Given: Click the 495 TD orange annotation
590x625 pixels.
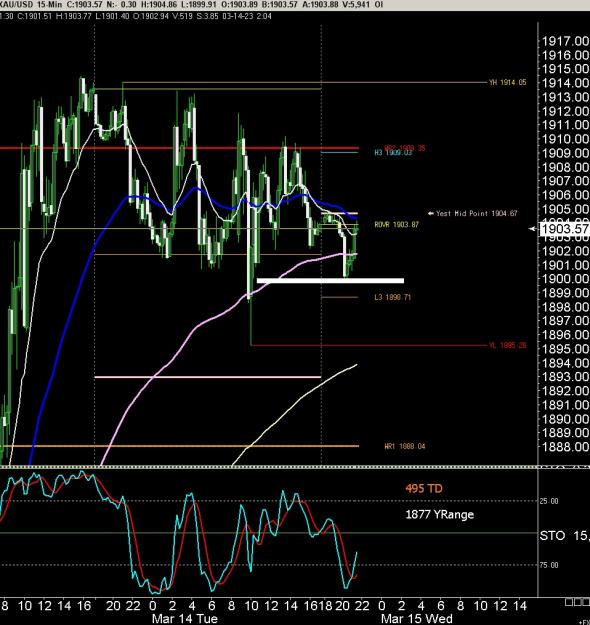Looking at the screenshot, I should click(x=424, y=489).
